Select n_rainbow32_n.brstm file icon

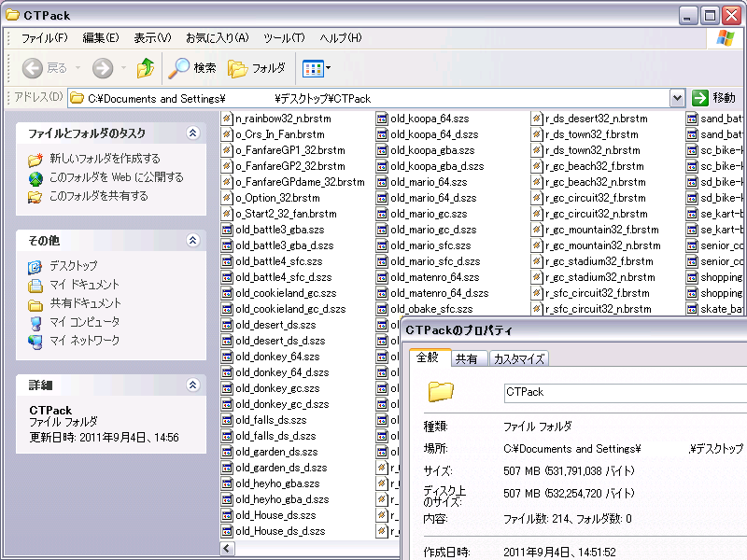click(x=227, y=119)
